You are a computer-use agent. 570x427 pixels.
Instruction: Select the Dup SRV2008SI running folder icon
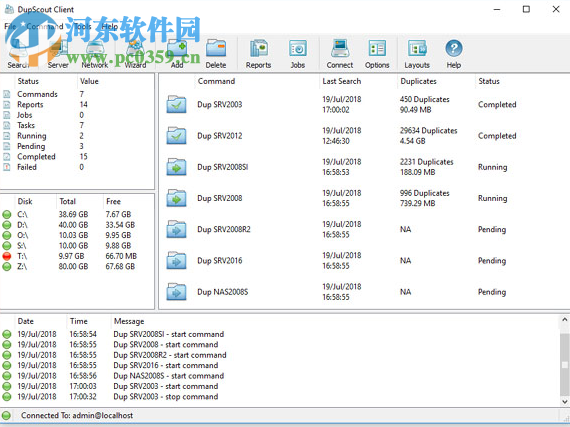click(176, 167)
